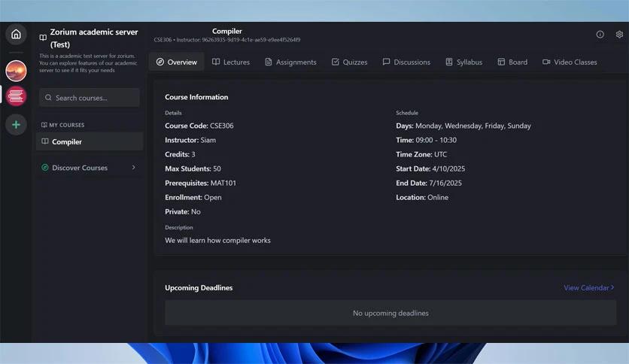Image resolution: width=629 pixels, height=364 pixels.
Task: Focus the Search courses field
Action: tap(90, 98)
